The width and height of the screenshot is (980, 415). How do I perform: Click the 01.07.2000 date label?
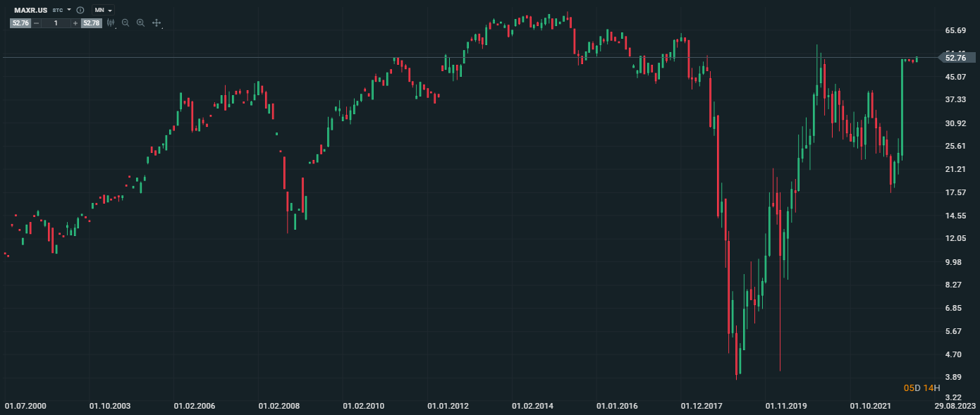[25, 407]
